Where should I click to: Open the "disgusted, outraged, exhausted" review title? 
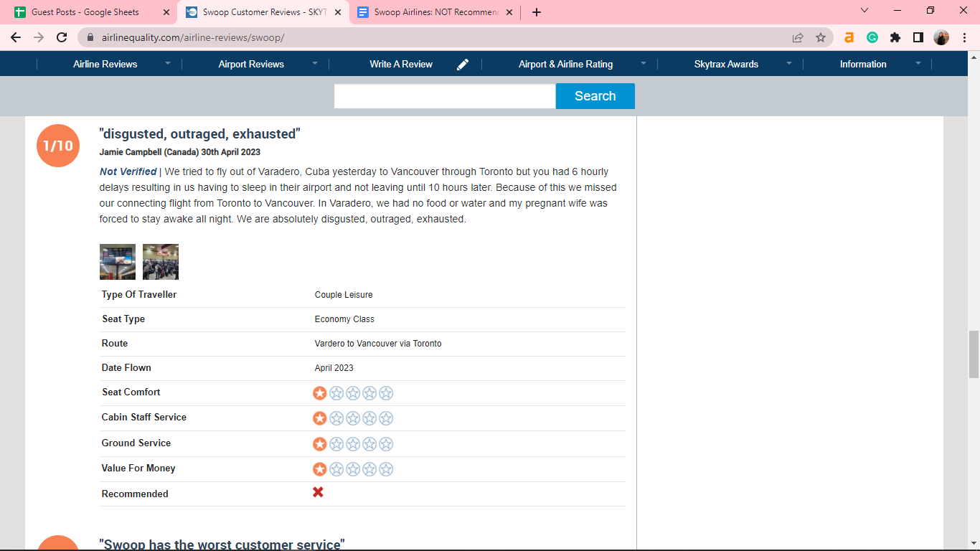[199, 134]
